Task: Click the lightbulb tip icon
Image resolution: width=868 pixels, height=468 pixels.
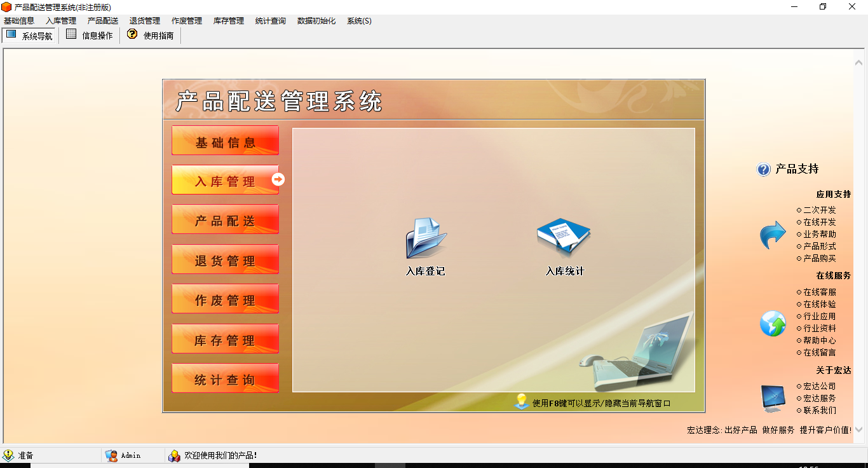Action: tap(522, 401)
